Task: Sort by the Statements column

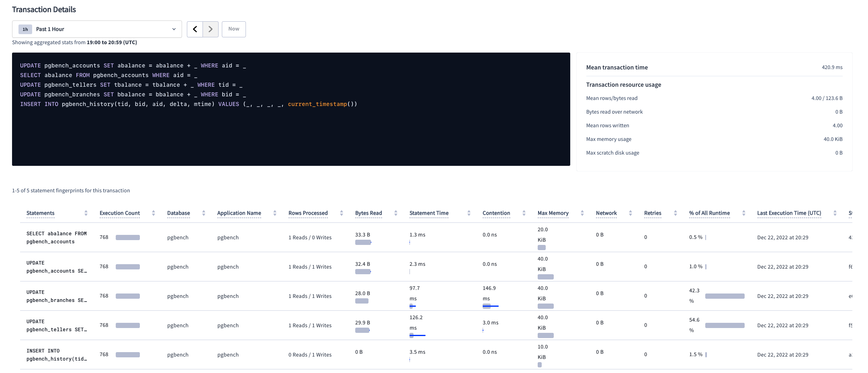Action: [86, 213]
